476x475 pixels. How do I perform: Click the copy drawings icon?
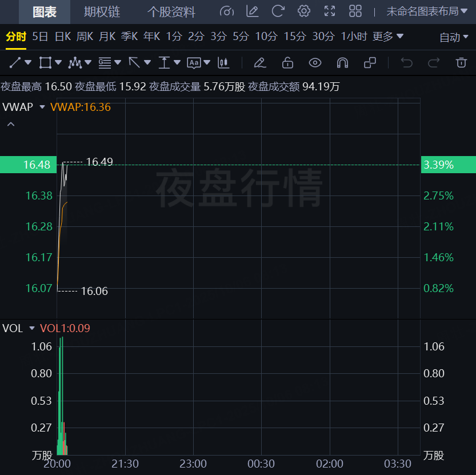(x=370, y=62)
